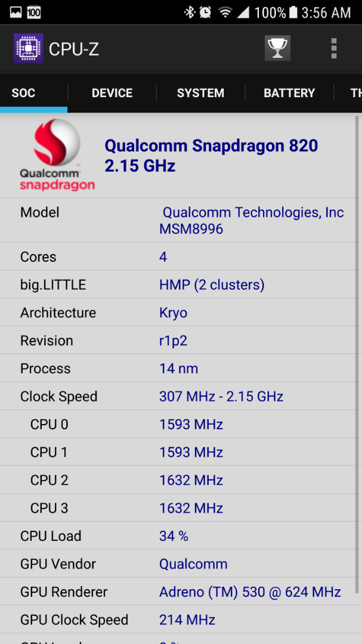Tap the Bluetooth status bar icon

190,13
